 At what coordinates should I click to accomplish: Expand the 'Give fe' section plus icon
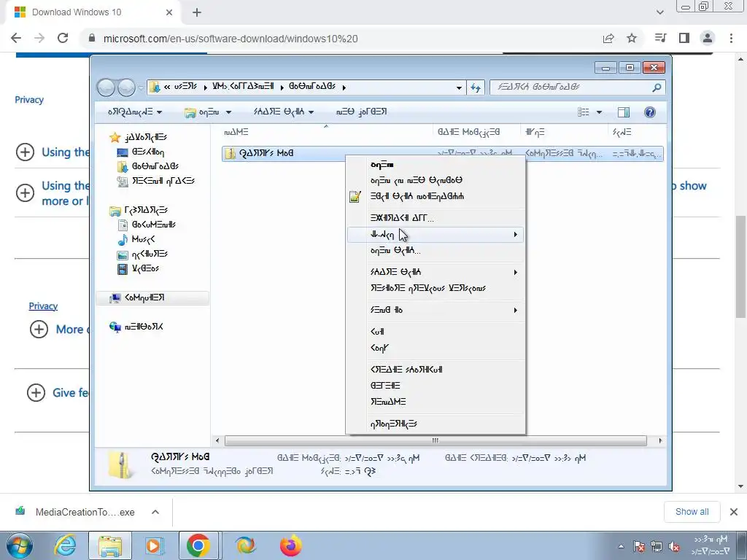click(x=36, y=393)
